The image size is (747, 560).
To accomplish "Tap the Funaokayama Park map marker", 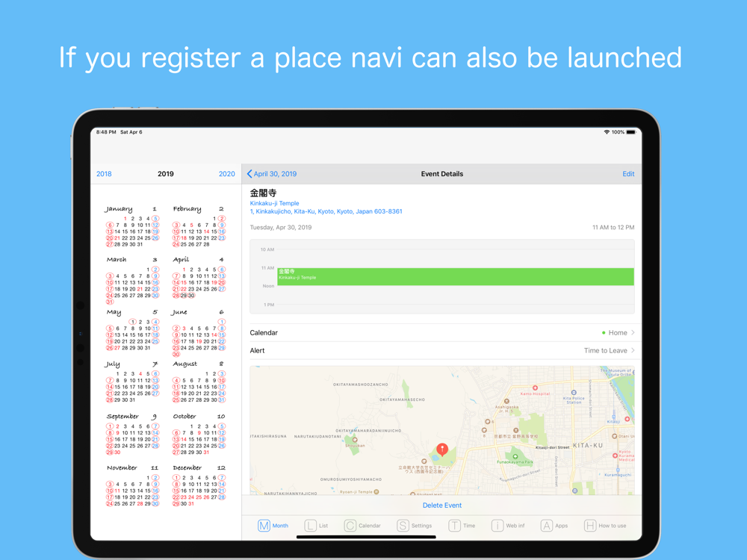I will coord(515,456).
